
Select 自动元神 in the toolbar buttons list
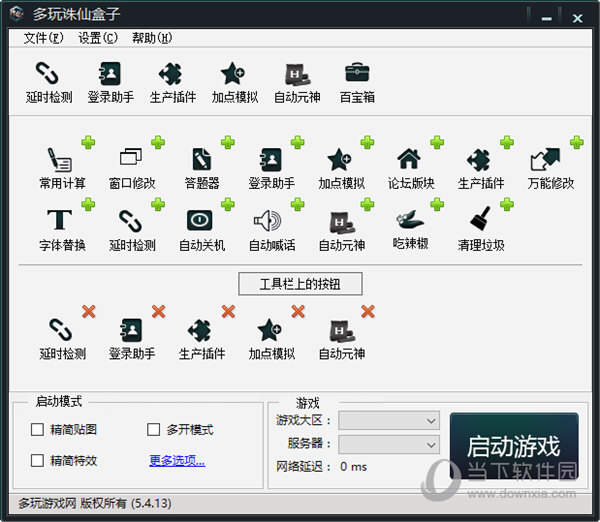pos(341,339)
